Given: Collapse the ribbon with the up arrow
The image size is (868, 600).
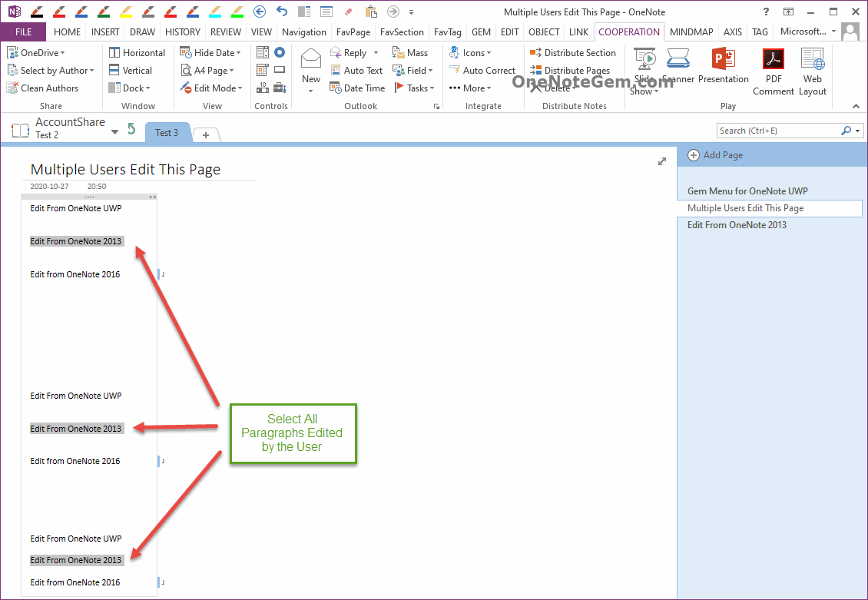Looking at the screenshot, I should click(x=856, y=106).
